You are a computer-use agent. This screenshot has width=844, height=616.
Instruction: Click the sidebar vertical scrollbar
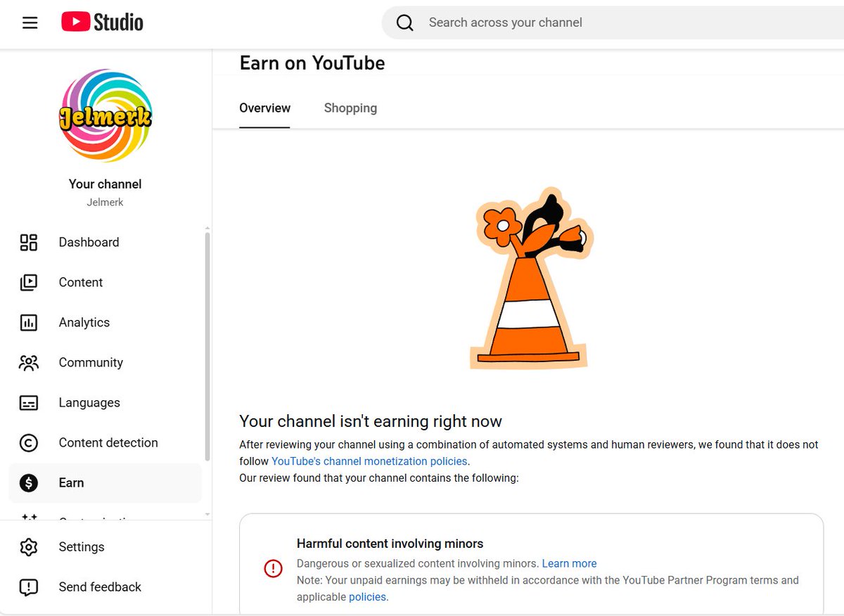click(207, 346)
